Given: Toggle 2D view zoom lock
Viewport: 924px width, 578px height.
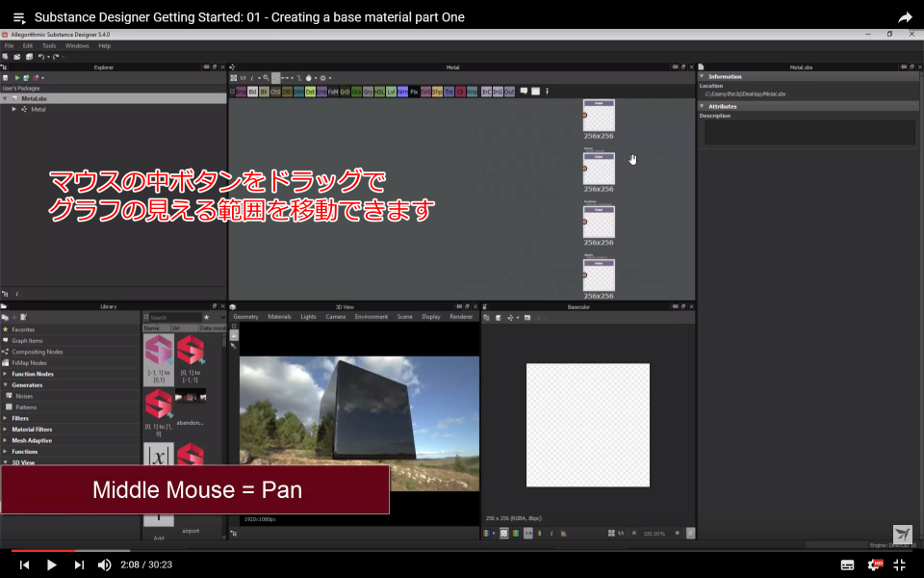Looking at the screenshot, I should [x=690, y=533].
